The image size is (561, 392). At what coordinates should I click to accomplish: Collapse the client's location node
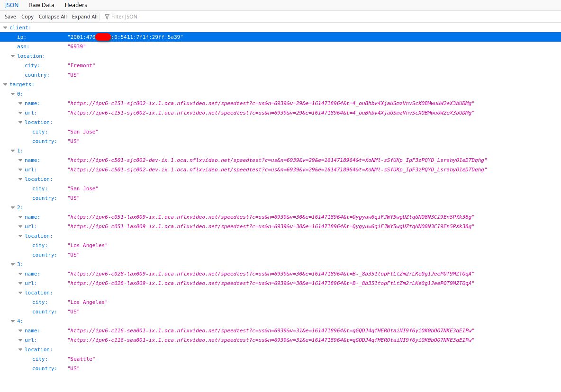[x=12, y=56]
